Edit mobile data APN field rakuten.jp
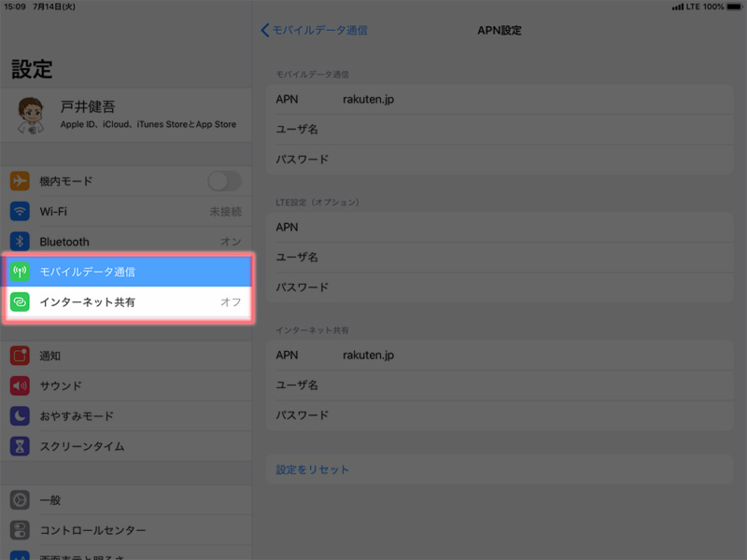 click(x=500, y=100)
